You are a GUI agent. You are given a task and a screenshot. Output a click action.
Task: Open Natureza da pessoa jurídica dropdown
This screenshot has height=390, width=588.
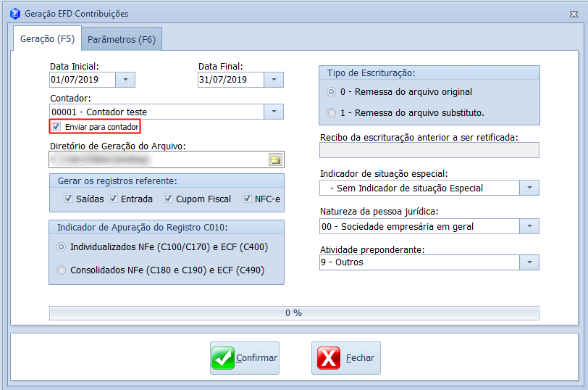[x=529, y=226]
